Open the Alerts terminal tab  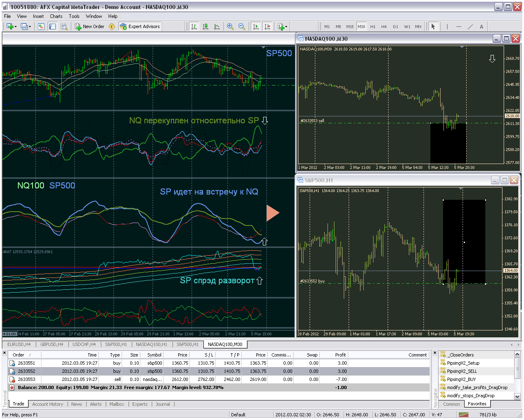point(96,404)
